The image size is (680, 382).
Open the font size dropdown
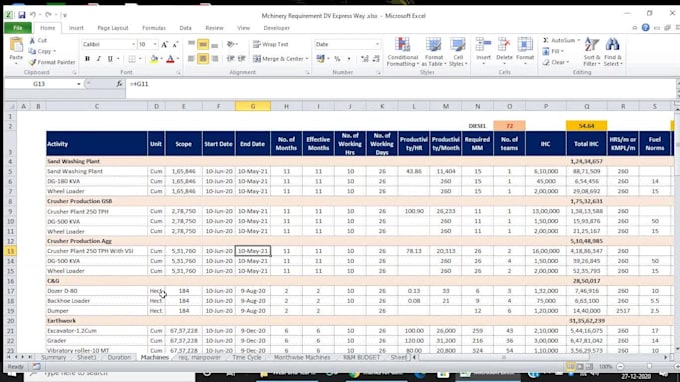coord(155,45)
